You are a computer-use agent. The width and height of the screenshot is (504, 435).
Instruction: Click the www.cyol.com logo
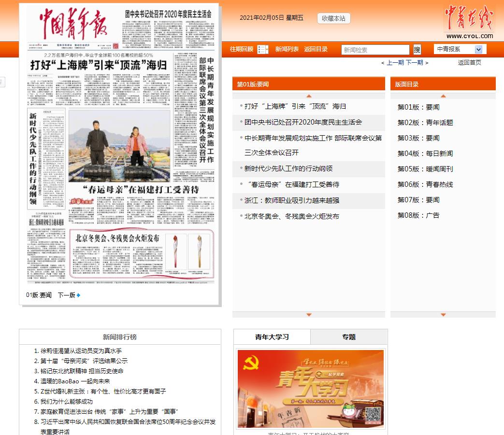469,22
